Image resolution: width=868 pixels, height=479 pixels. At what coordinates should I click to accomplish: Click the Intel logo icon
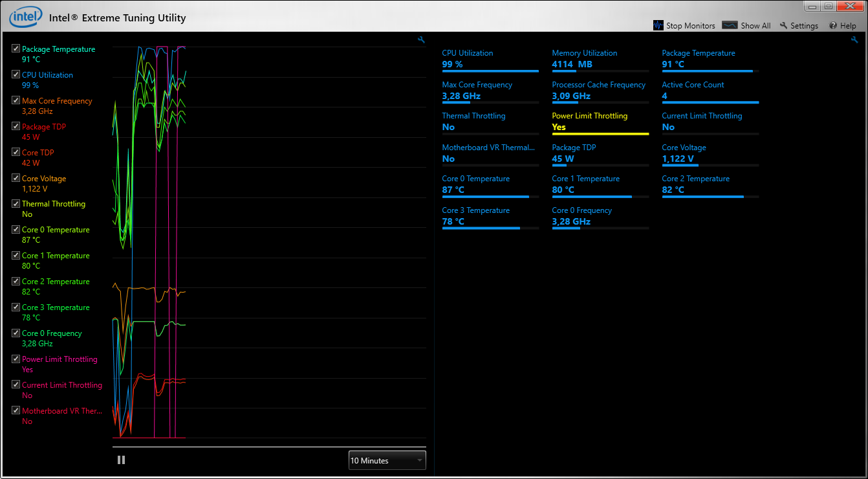point(26,17)
